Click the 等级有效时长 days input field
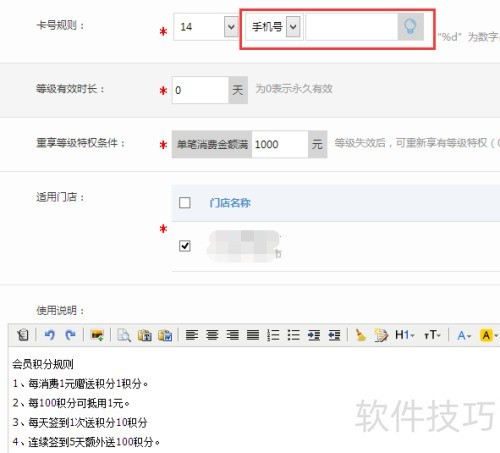The width and height of the screenshot is (500, 453). click(200, 90)
